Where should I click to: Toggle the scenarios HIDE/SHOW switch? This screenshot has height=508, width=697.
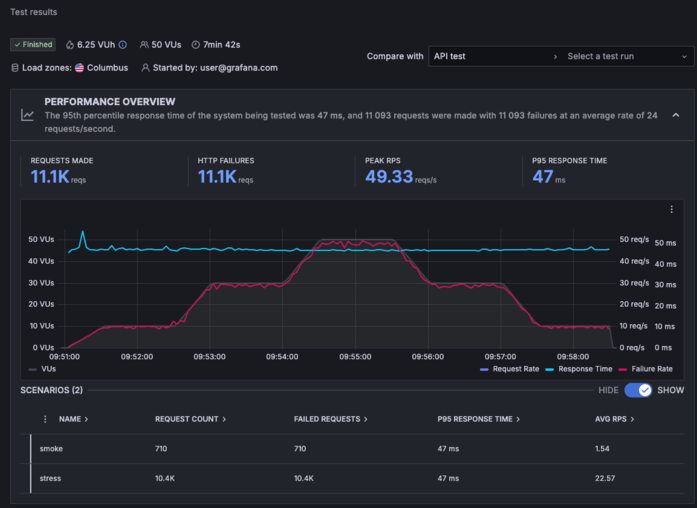point(638,390)
